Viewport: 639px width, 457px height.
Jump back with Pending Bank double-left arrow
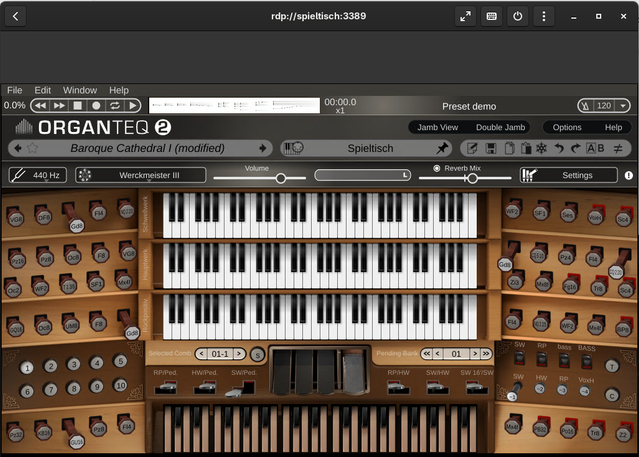426,353
